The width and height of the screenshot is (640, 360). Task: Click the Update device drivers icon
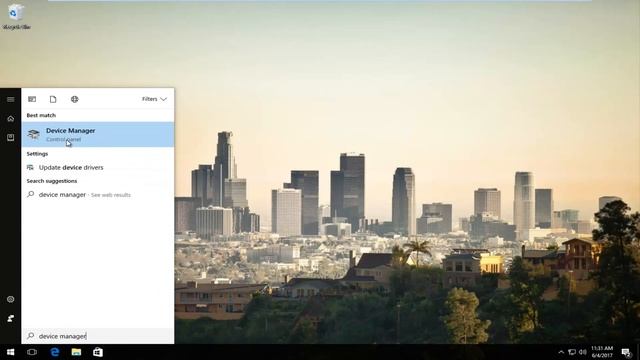tap(30, 167)
